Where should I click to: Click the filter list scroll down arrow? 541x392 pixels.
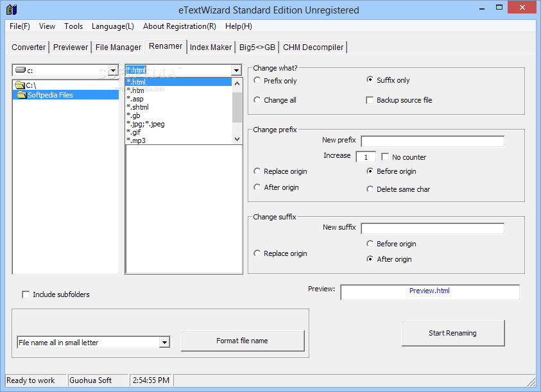point(237,139)
